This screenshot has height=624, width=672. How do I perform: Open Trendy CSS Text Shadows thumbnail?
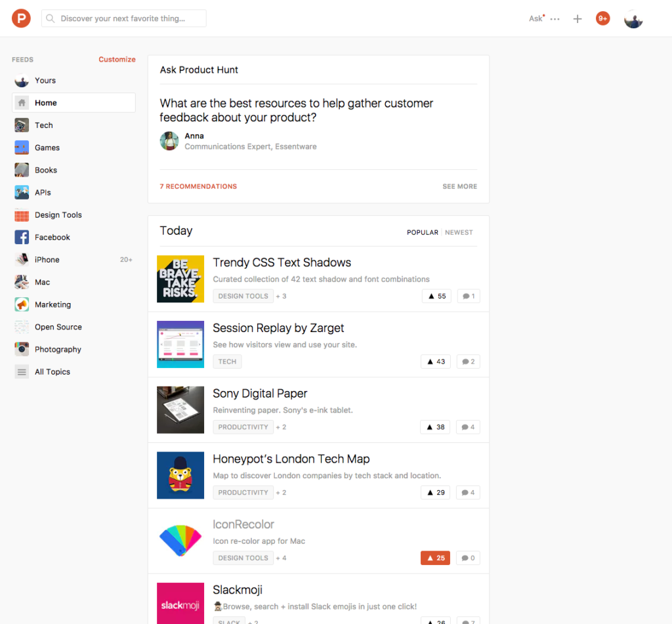[180, 279]
